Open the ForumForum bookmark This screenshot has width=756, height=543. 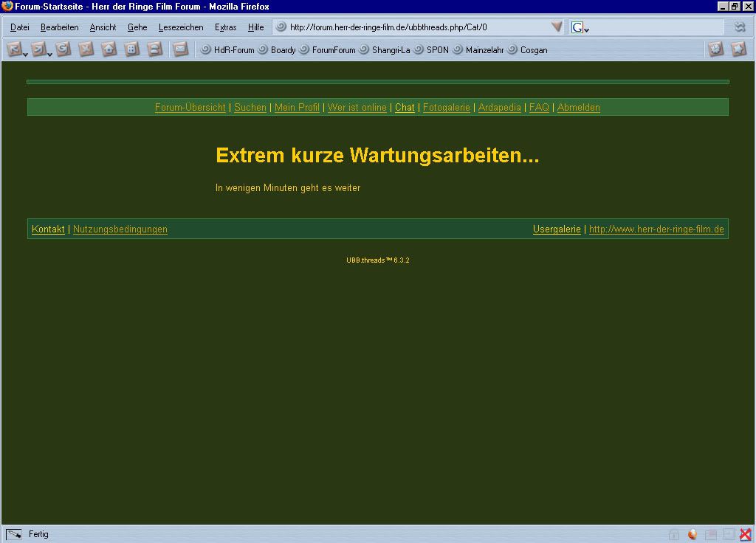327,49
